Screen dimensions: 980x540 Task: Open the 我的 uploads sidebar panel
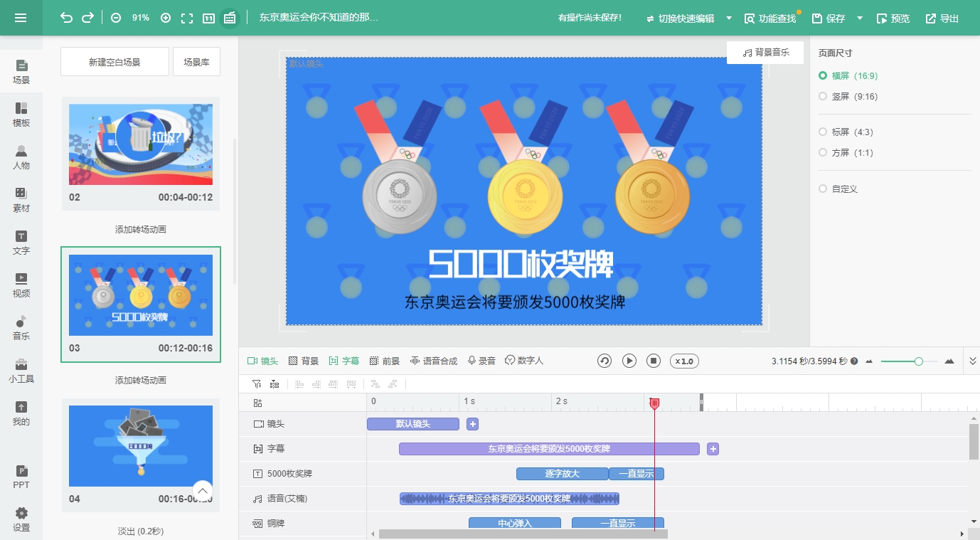[x=21, y=413]
